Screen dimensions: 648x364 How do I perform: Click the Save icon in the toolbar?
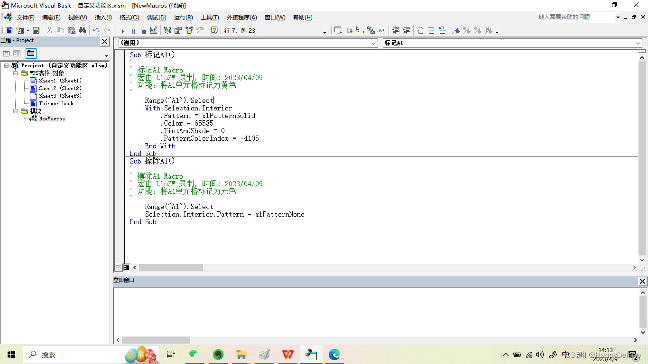coord(36,30)
